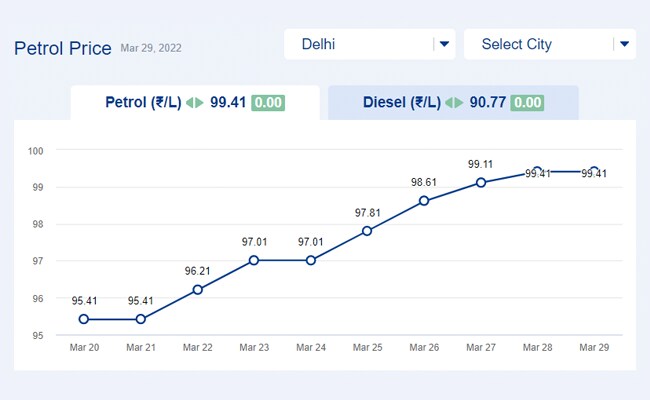This screenshot has height=400, width=650.
Task: Select the Mar 21 data point
Action: pyautogui.click(x=141, y=319)
